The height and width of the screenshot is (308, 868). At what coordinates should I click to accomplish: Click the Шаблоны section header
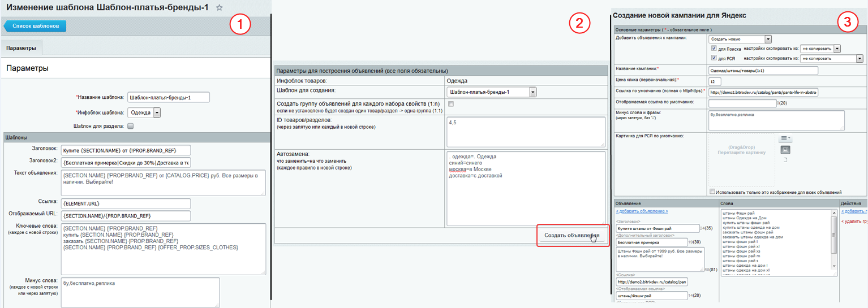[136, 137]
